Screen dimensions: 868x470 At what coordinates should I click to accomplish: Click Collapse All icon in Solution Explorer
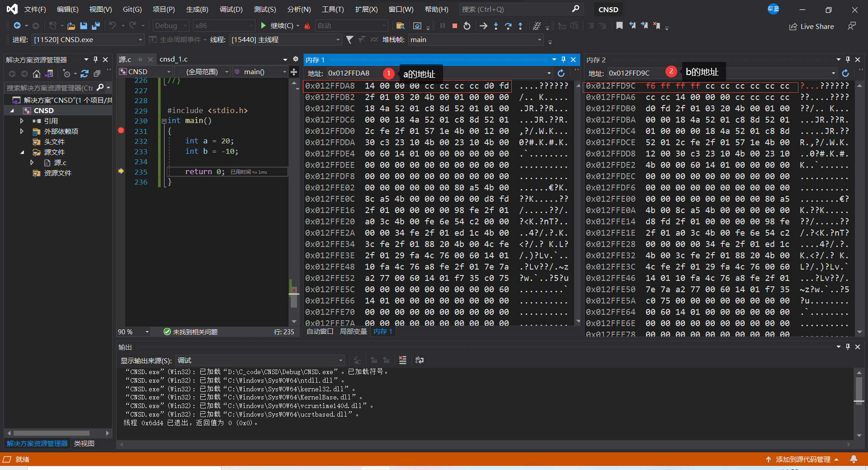point(97,74)
